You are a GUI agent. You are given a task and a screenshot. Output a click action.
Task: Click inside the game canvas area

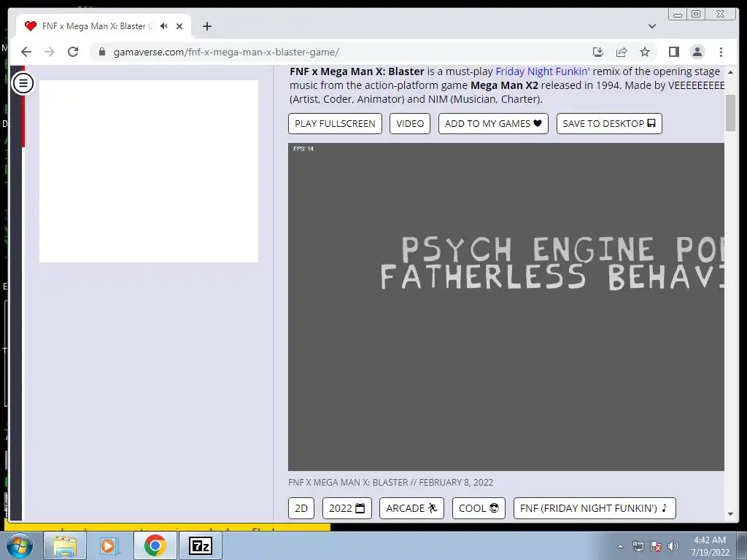click(506, 307)
